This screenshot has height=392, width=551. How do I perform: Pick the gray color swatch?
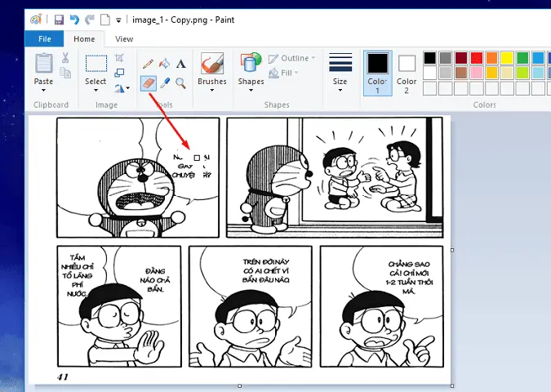click(445, 58)
